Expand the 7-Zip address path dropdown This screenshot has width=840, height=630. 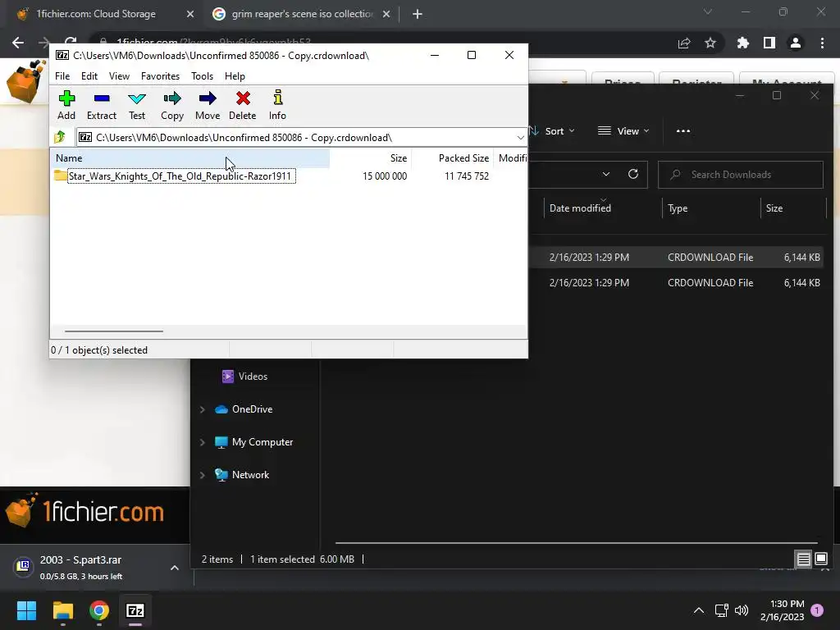520,138
